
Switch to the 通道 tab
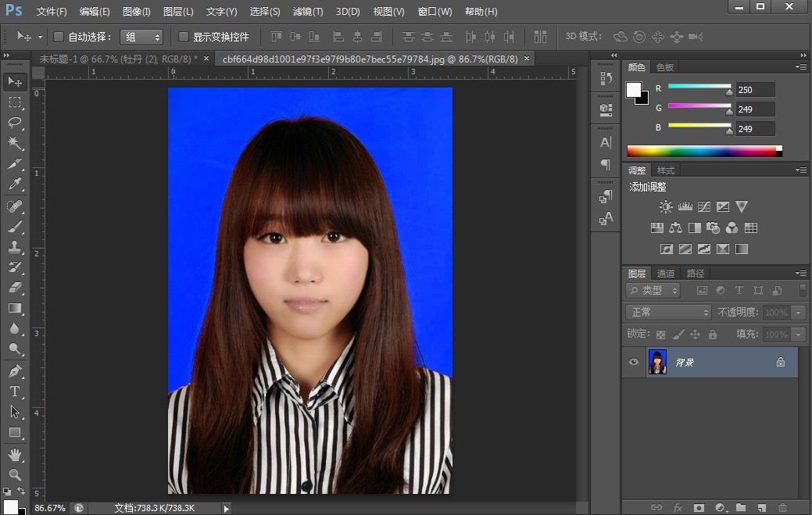pyautogui.click(x=666, y=273)
